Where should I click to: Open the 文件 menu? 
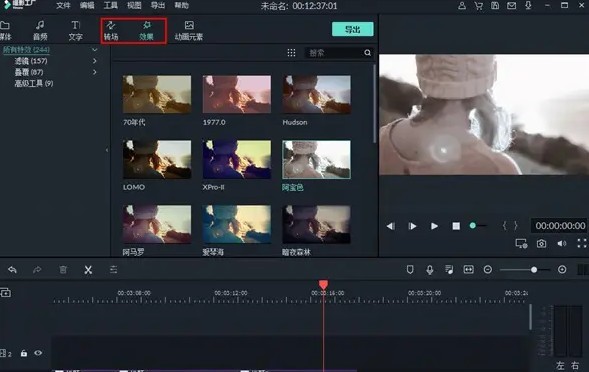point(63,6)
